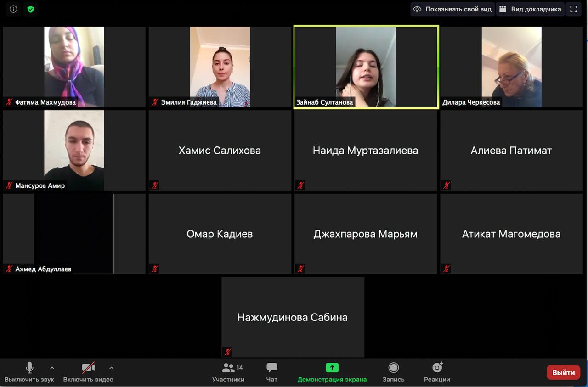Click muted mic icon on Джахпарова Марьям tile
Image resolution: width=588 pixels, height=387 pixels.
coord(300,269)
